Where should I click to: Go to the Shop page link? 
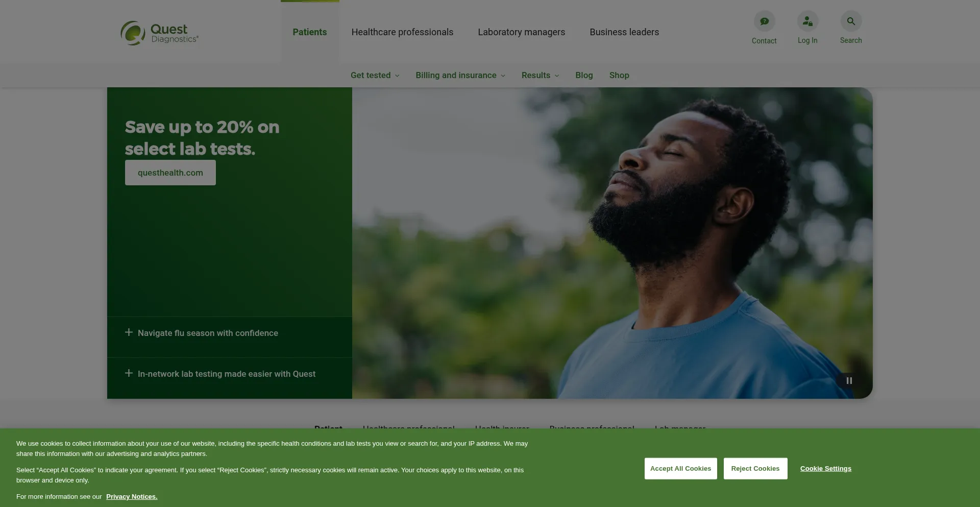tap(619, 75)
